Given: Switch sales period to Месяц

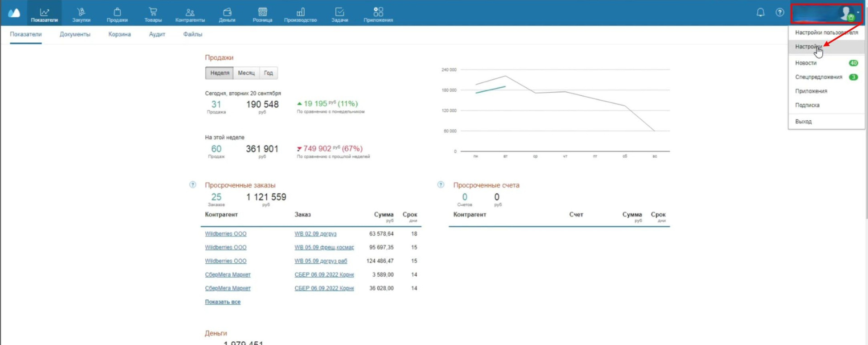Looking at the screenshot, I should [x=246, y=73].
